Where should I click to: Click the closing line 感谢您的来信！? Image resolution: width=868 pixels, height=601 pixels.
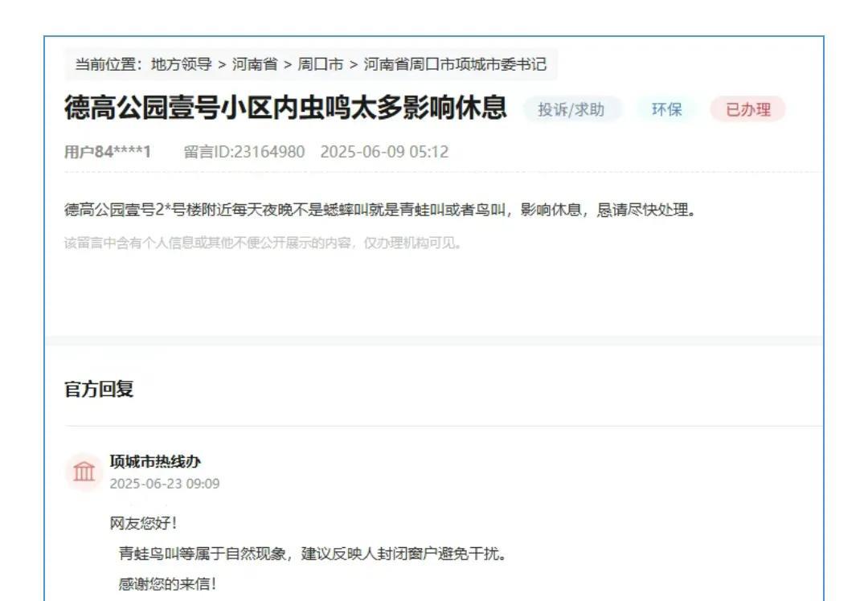(x=167, y=584)
